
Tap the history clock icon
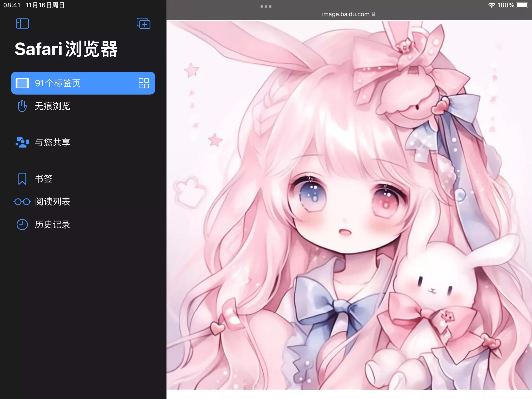coord(22,224)
